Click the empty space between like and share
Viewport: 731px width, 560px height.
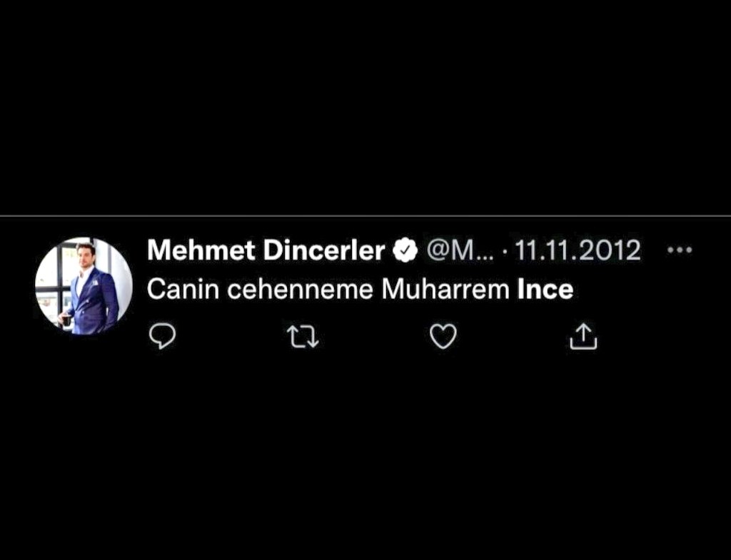coord(513,337)
